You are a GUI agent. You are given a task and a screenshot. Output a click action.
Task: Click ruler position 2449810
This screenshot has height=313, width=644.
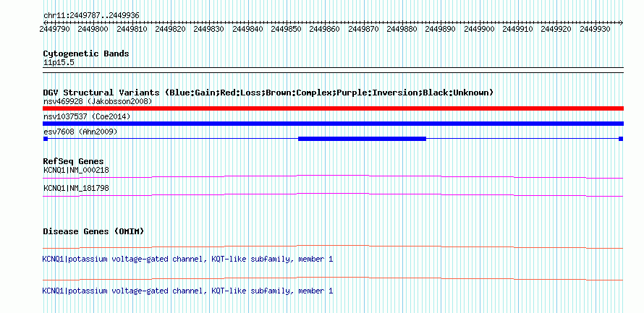(x=132, y=29)
